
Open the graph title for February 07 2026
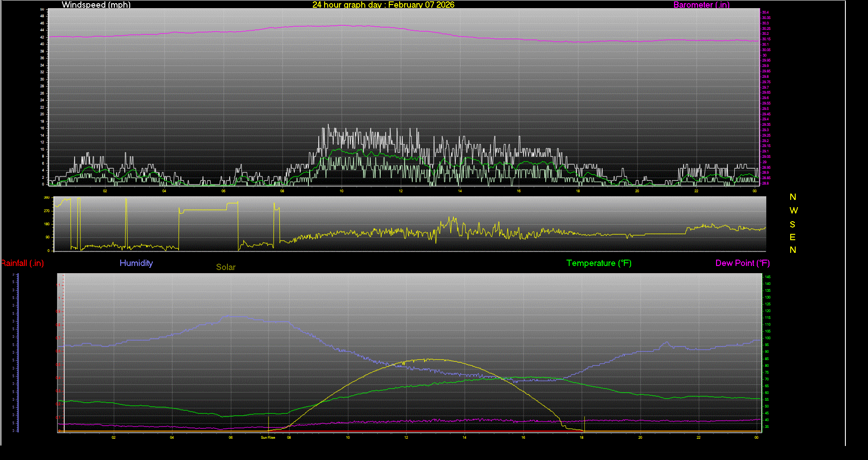tap(383, 5)
